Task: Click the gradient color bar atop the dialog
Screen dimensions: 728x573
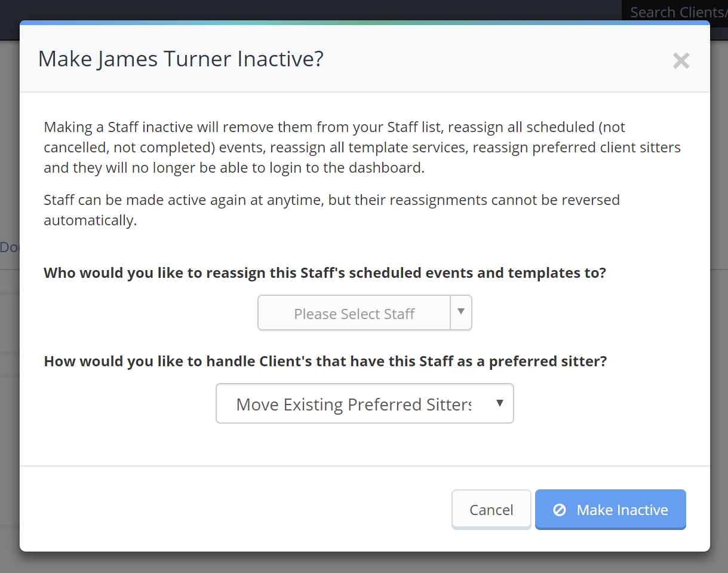Action: pos(364,23)
